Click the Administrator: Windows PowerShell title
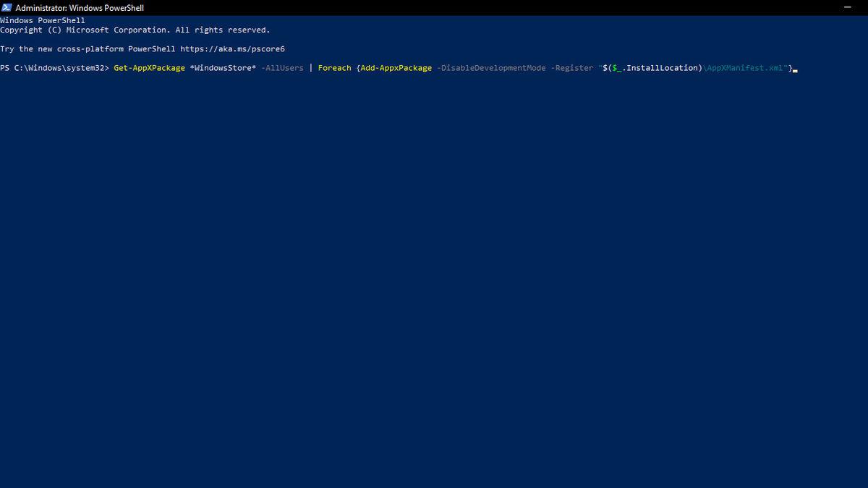This screenshot has height=488, width=868. [80, 7]
